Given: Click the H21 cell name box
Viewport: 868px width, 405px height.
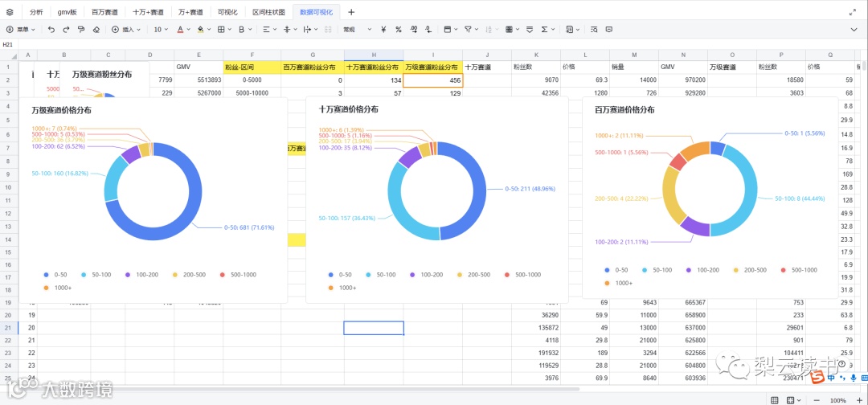Looking at the screenshot, I should [x=9, y=43].
